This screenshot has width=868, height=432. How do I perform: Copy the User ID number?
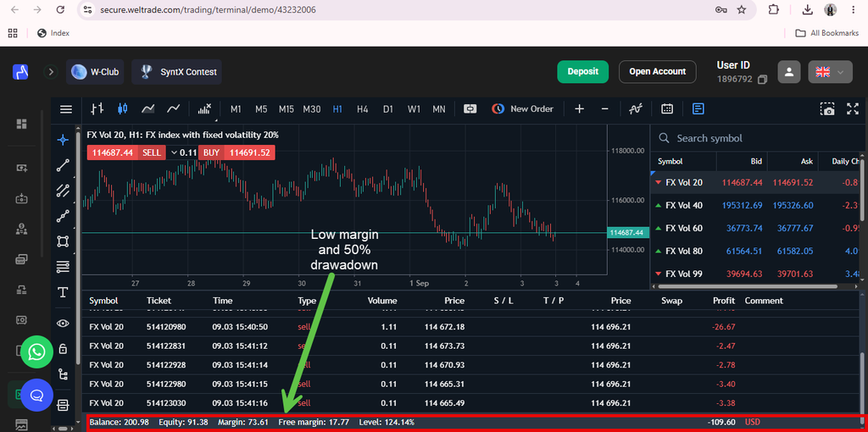coord(762,80)
